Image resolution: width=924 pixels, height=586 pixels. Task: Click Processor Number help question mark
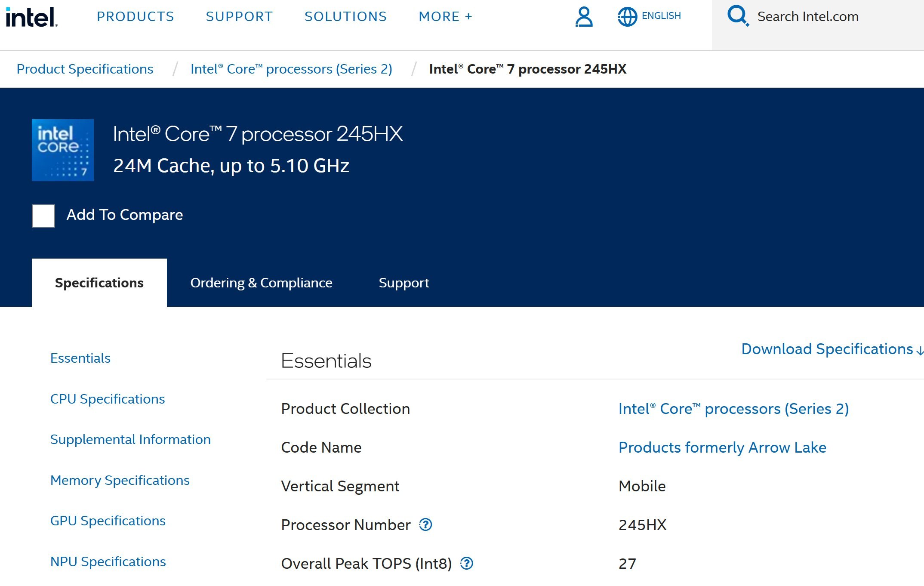coord(425,524)
